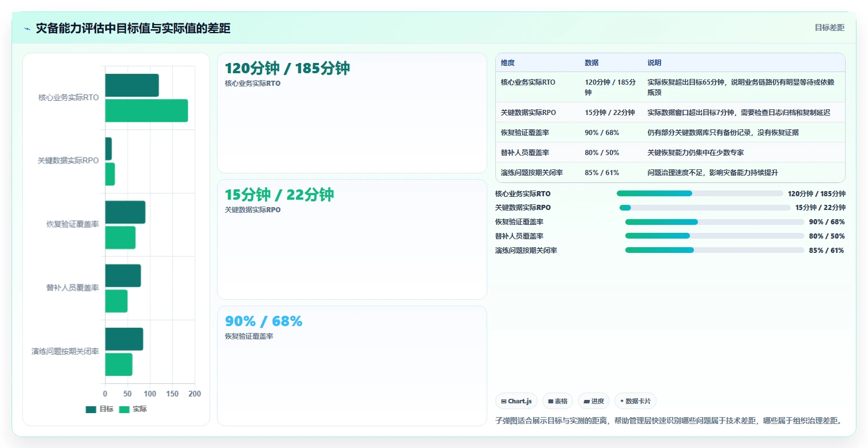868x448 pixels.
Task: Click the 目标差距 label in the header
Action: (x=830, y=27)
